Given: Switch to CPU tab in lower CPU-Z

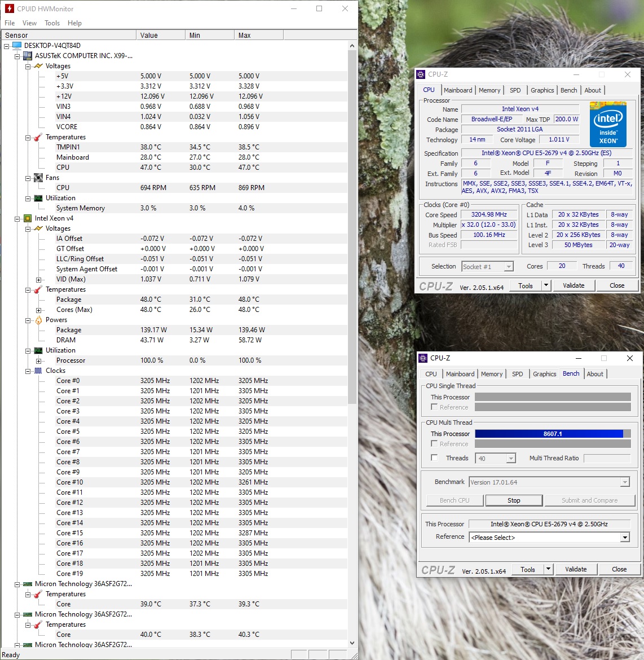Looking at the screenshot, I should click(431, 374).
